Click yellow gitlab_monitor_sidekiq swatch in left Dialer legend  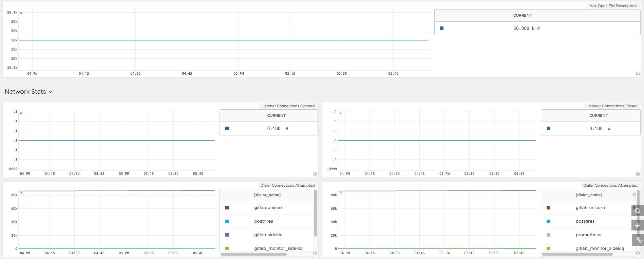click(x=227, y=248)
